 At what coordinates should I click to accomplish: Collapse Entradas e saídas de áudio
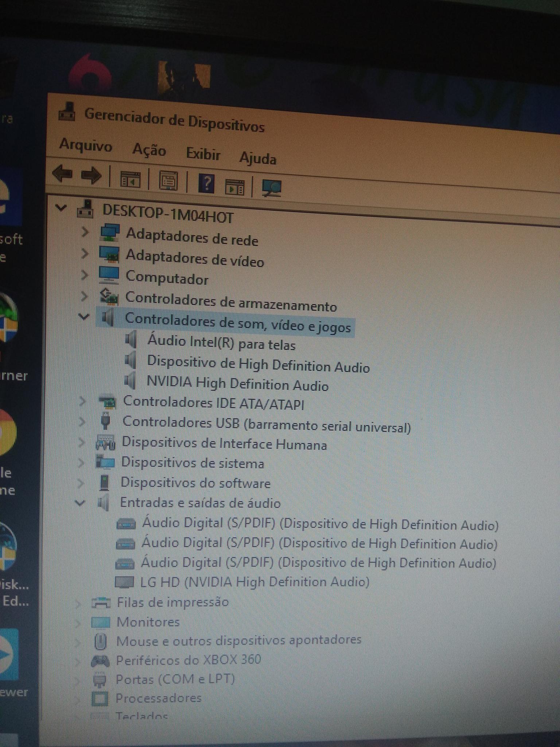80,503
